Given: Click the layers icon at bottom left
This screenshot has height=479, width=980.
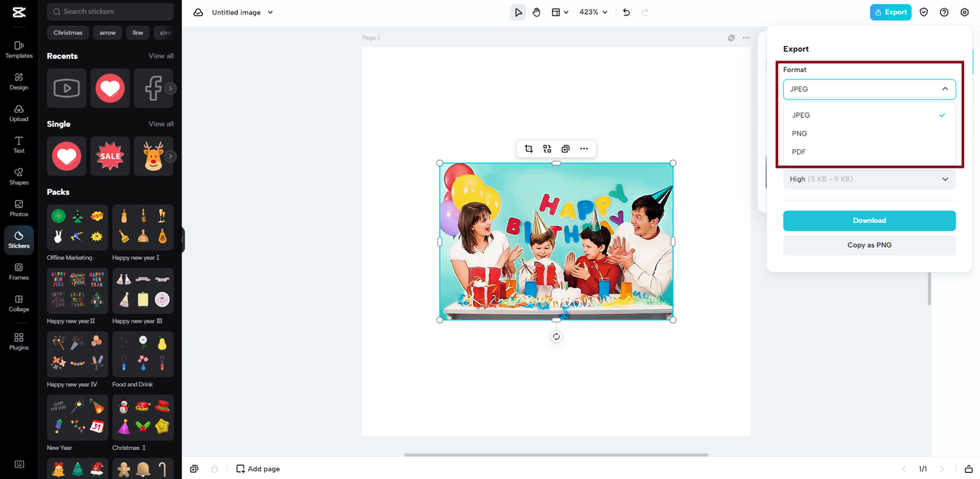Looking at the screenshot, I should pos(194,468).
